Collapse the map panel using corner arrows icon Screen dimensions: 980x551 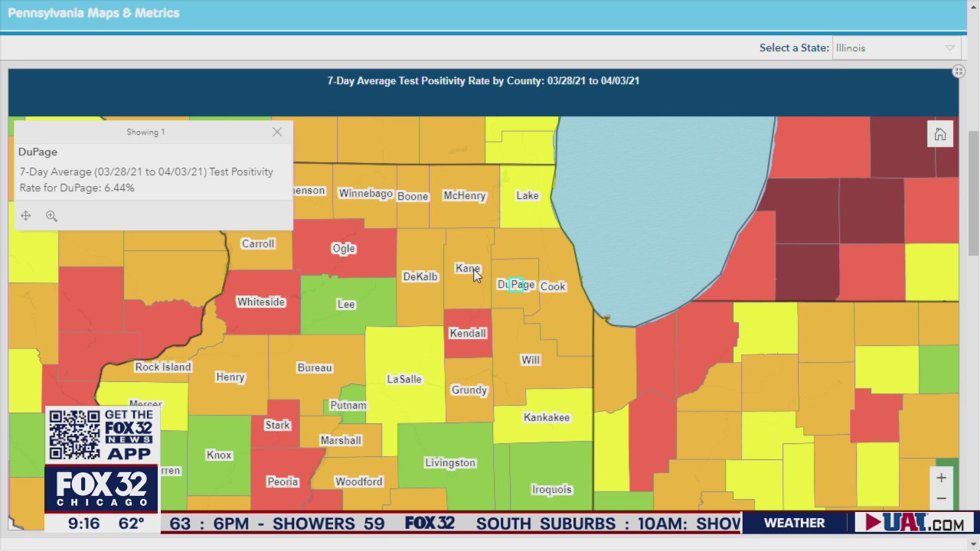[958, 71]
